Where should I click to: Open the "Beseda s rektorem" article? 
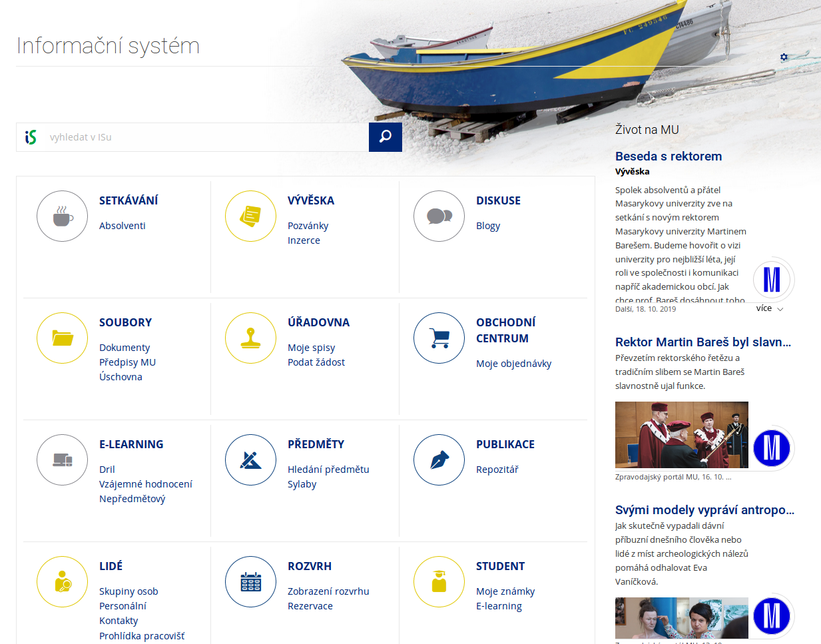coord(669,157)
